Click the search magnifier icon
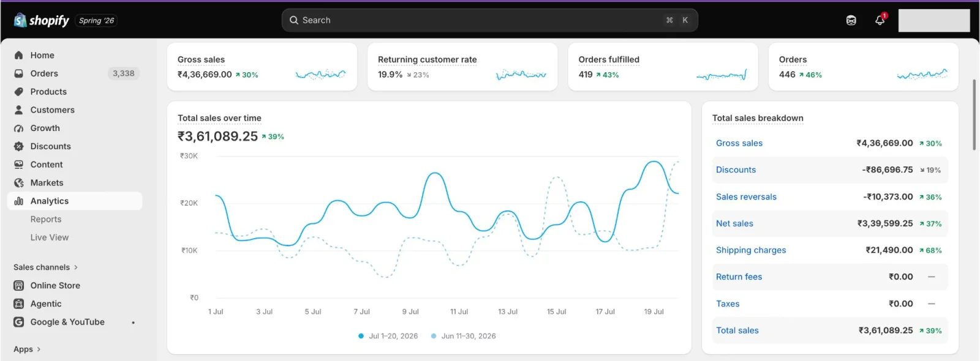This screenshot has width=980, height=361. click(x=294, y=20)
